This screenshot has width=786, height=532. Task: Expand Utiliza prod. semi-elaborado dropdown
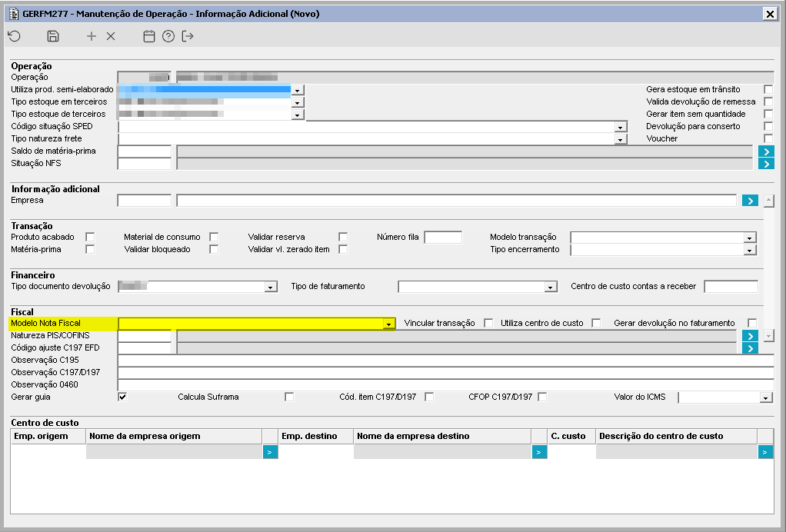(x=298, y=90)
